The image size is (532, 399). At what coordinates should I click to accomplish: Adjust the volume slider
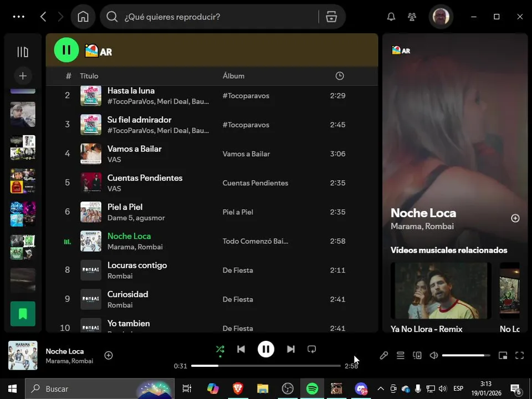466,355
